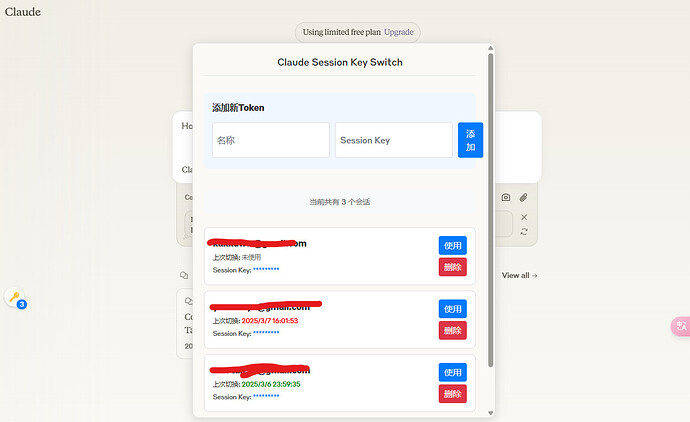Click the Upgrade link
This screenshot has width=690, height=422.
point(399,32)
